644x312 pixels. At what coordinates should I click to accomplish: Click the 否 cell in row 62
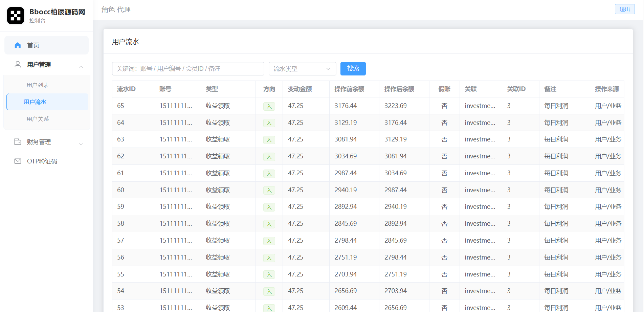click(444, 156)
